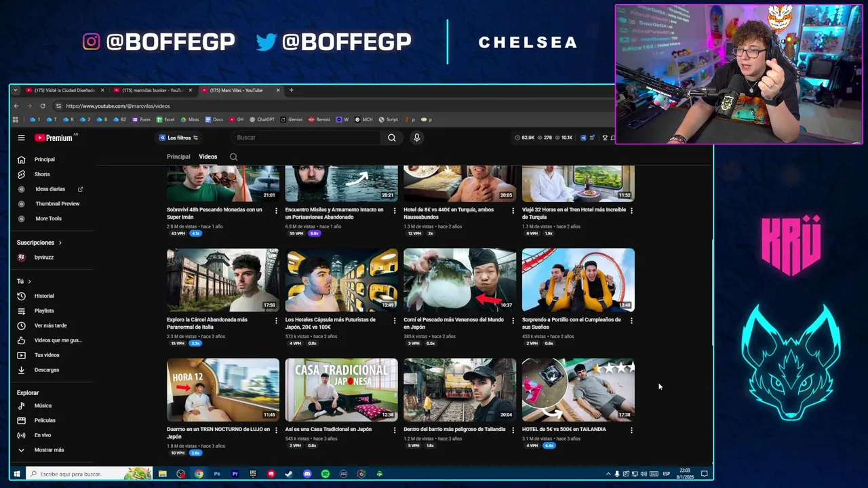Viewport: 868px width, 488px height.
Task: Open the Script bookmark
Action: (389, 119)
